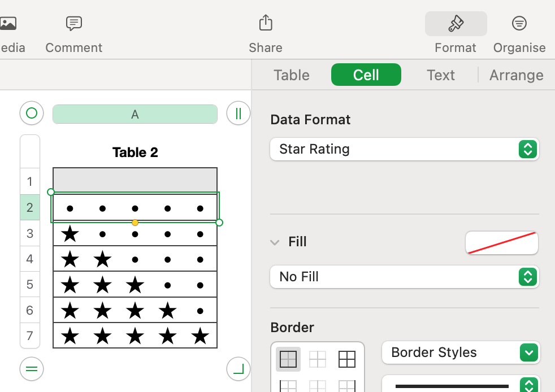This screenshot has width=555, height=392.
Task: Click the Fill color swatch
Action: click(x=501, y=243)
